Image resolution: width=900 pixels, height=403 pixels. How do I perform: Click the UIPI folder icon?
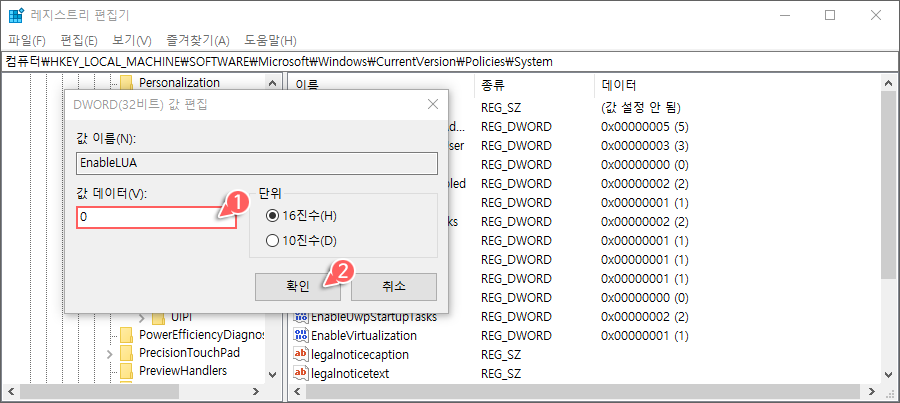pyautogui.click(x=158, y=317)
